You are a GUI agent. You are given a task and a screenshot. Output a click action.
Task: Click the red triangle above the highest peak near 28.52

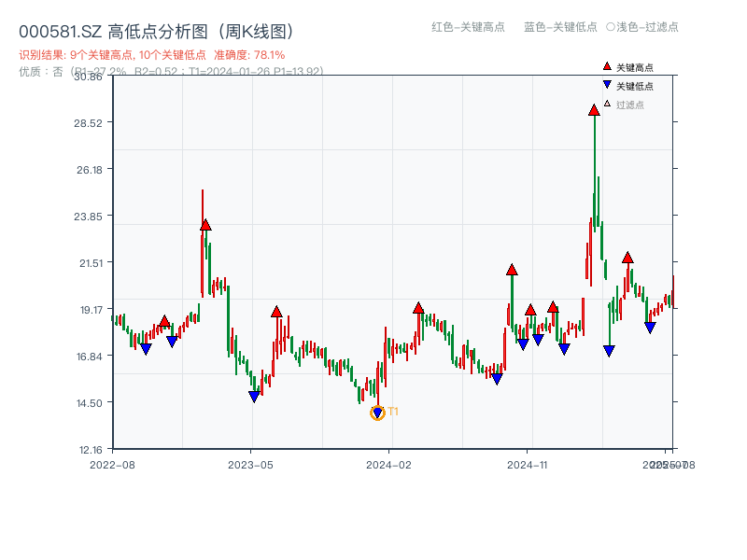(594, 109)
